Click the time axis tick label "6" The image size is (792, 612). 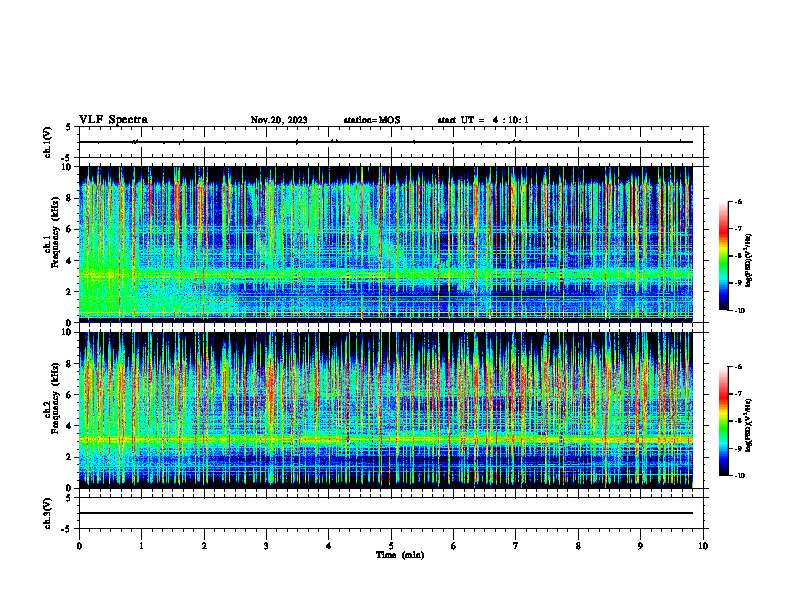(x=454, y=546)
